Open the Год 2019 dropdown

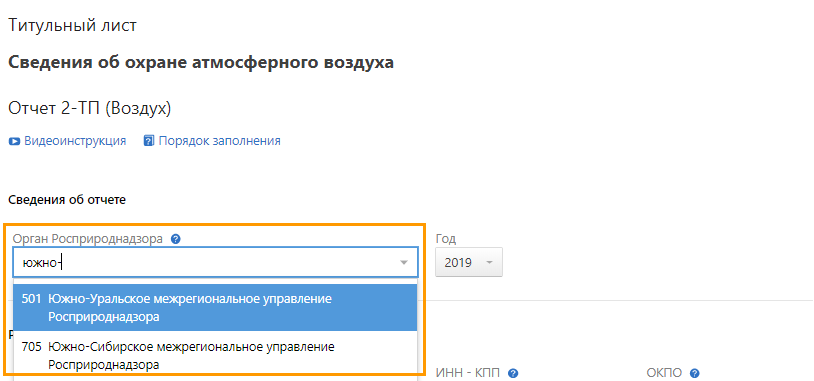[x=469, y=262]
